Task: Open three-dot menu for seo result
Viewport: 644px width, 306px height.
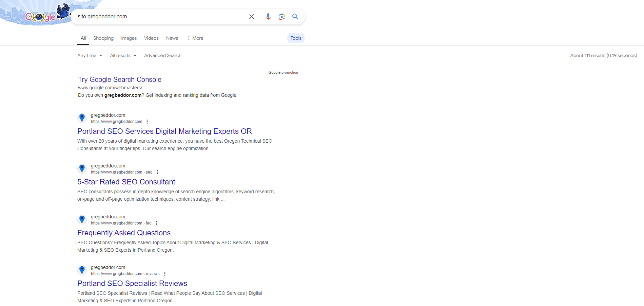Action: (157, 172)
